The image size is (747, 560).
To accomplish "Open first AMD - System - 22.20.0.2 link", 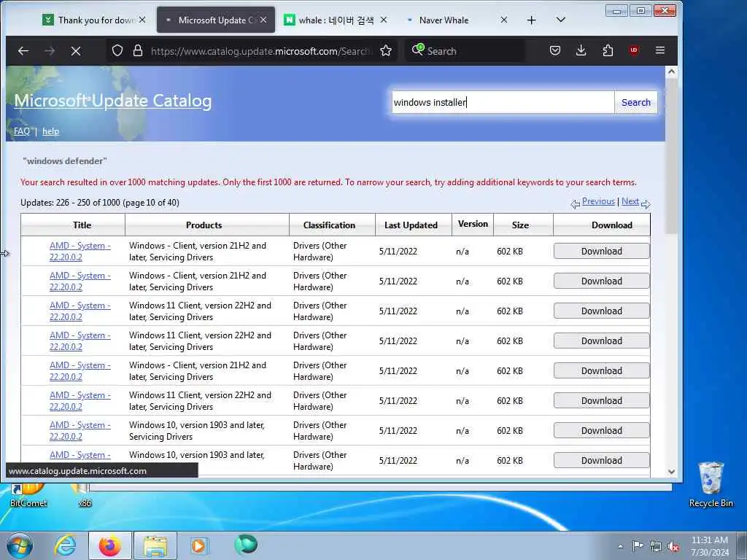I will pos(80,252).
